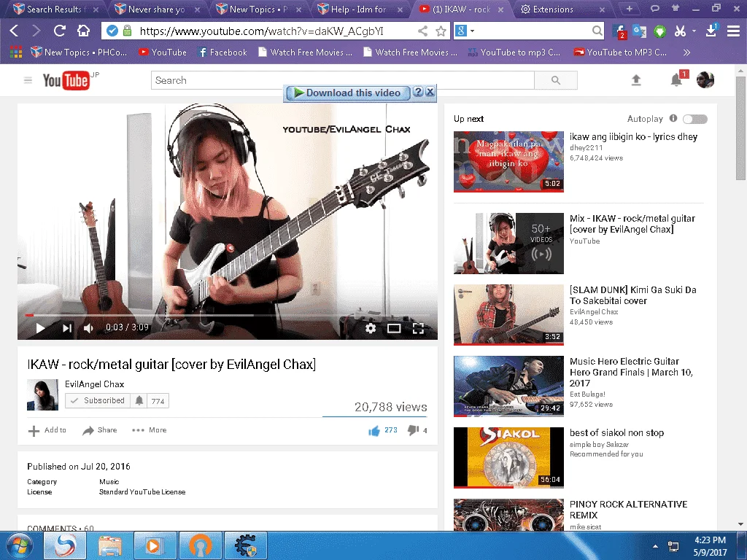The width and height of the screenshot is (747, 560).
Task: Toggle Autoplay switch
Action: click(695, 119)
